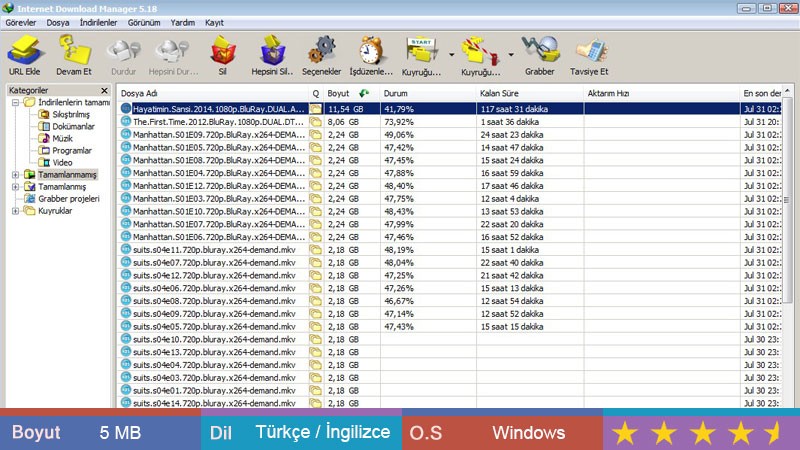800x450 pixels.
Task: Open dropdown arrow beside start queue icon
Action: (452, 54)
